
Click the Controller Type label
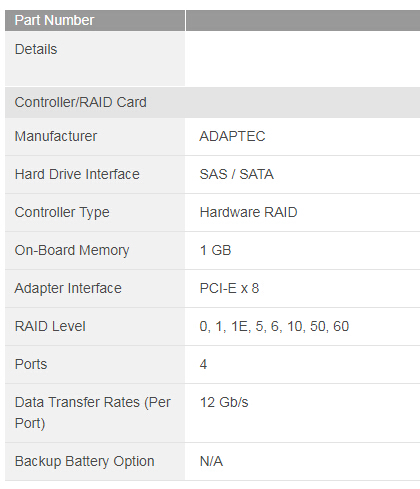(x=62, y=212)
